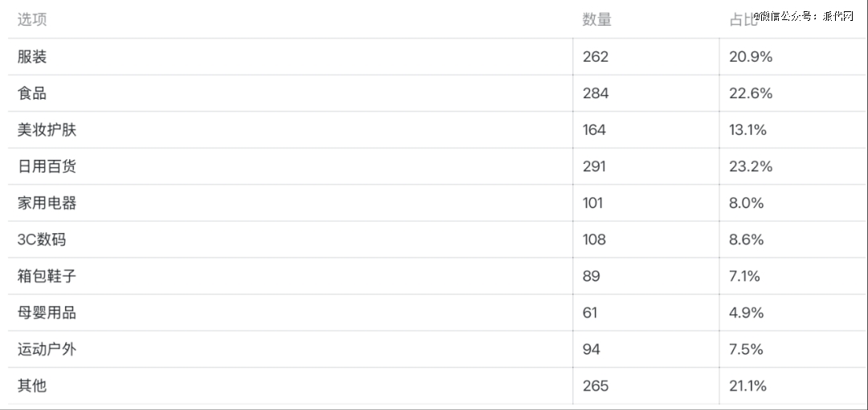Click the 数量 column header
Image resolution: width=868 pixels, height=410 pixels.
(x=596, y=20)
